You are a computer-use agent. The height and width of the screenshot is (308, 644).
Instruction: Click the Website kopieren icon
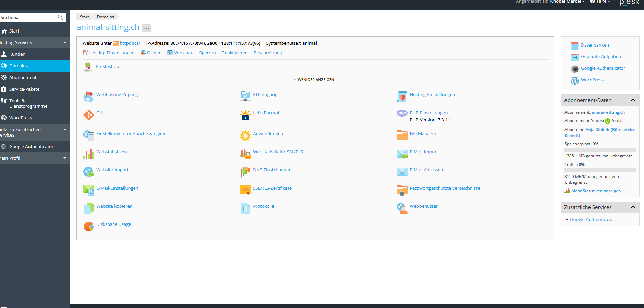88,208
